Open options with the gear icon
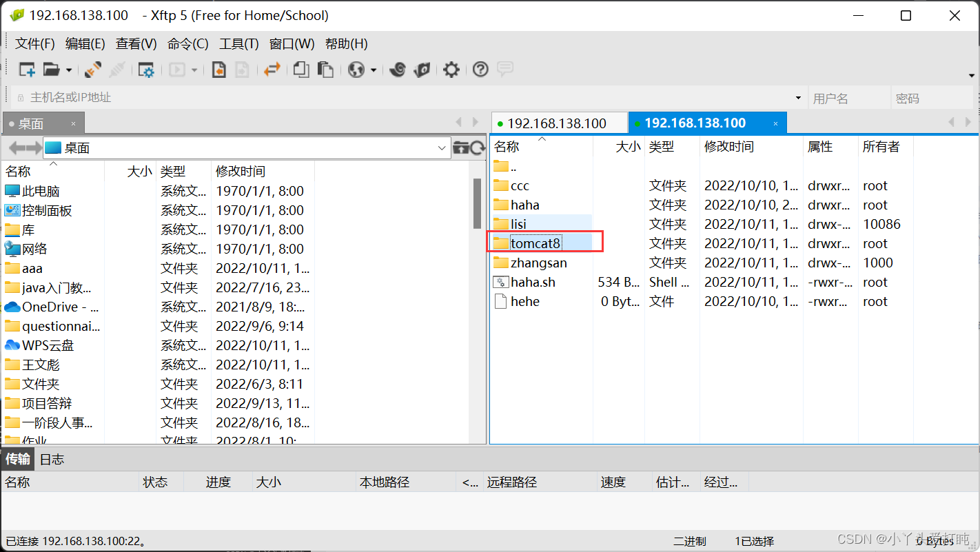The height and width of the screenshot is (552, 980). [x=451, y=70]
